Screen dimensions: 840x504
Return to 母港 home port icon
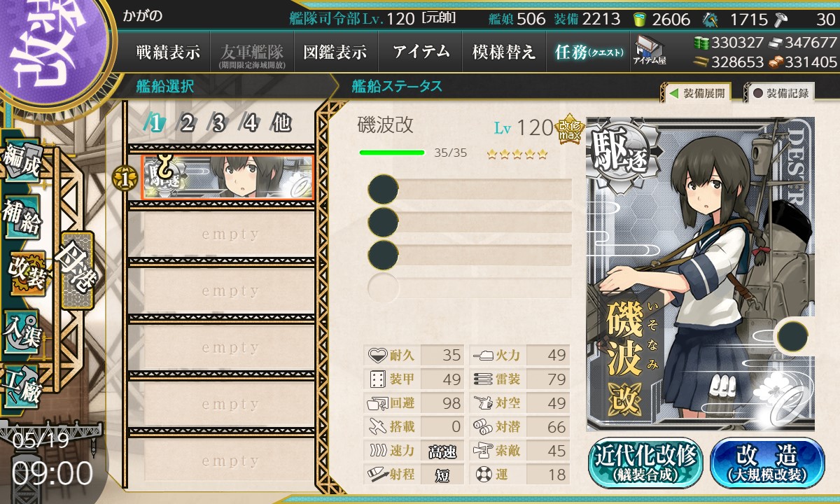(76, 270)
